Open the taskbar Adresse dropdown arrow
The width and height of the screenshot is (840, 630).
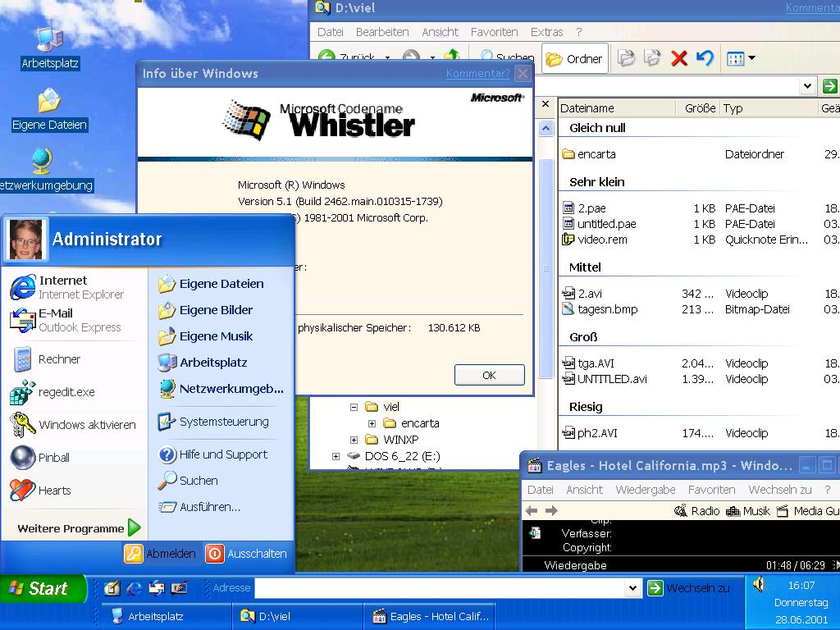[x=632, y=588]
